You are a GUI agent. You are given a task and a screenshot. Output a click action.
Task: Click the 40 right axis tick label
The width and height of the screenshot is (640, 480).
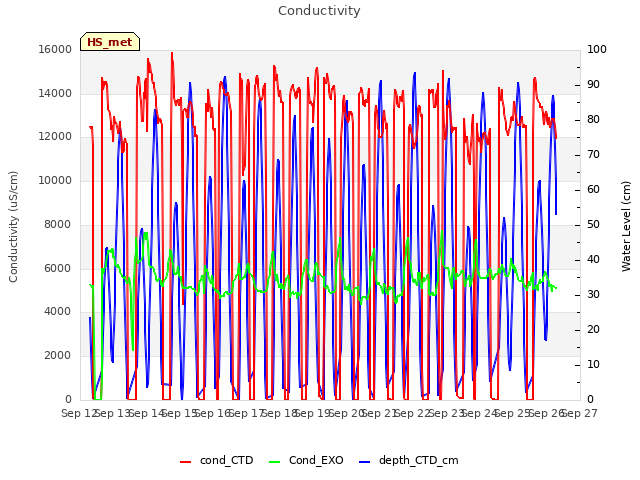593,260
